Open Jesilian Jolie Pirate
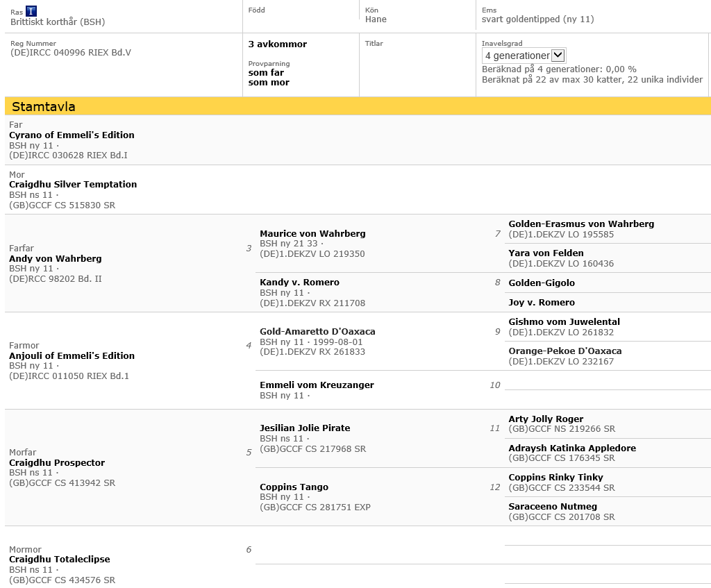This screenshot has width=711, height=588. point(305,428)
